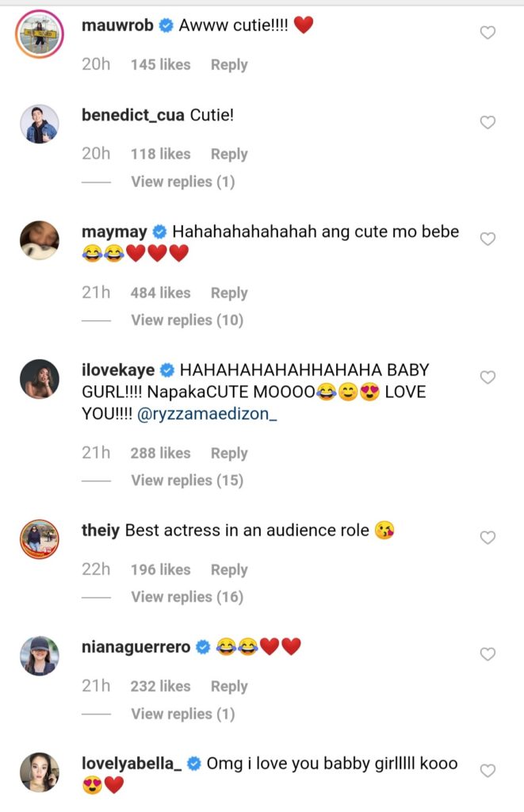Image resolution: width=524 pixels, height=812 pixels.
Task: Like nianaguerrero's emoji comment
Action: 488,654
